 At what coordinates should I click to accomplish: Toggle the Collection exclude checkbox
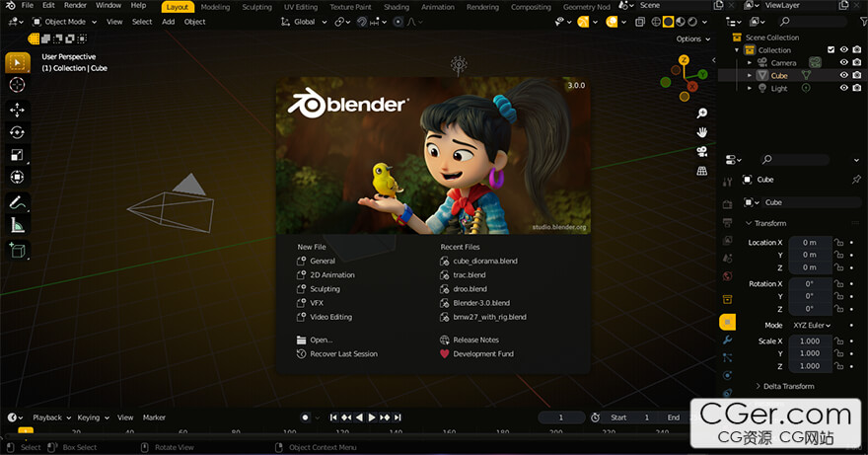pyautogui.click(x=831, y=49)
